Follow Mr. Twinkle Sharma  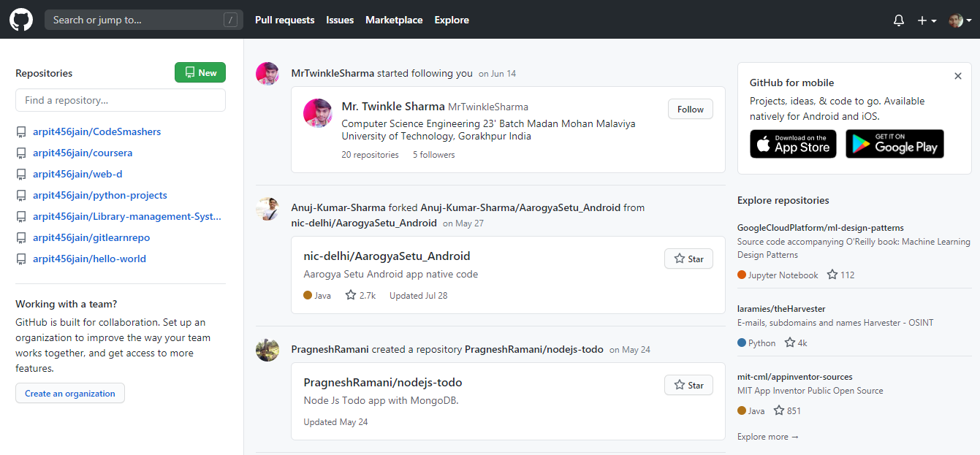[x=690, y=109]
